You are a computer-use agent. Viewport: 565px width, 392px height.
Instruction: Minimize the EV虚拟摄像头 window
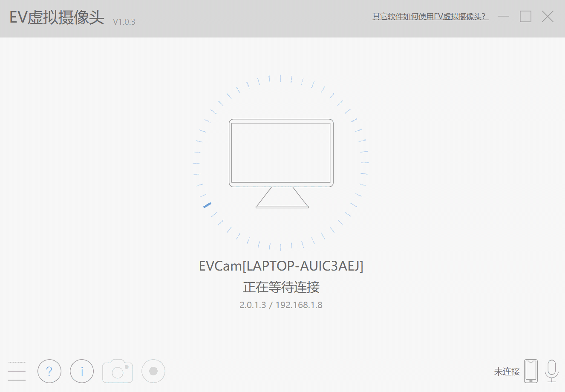504,16
